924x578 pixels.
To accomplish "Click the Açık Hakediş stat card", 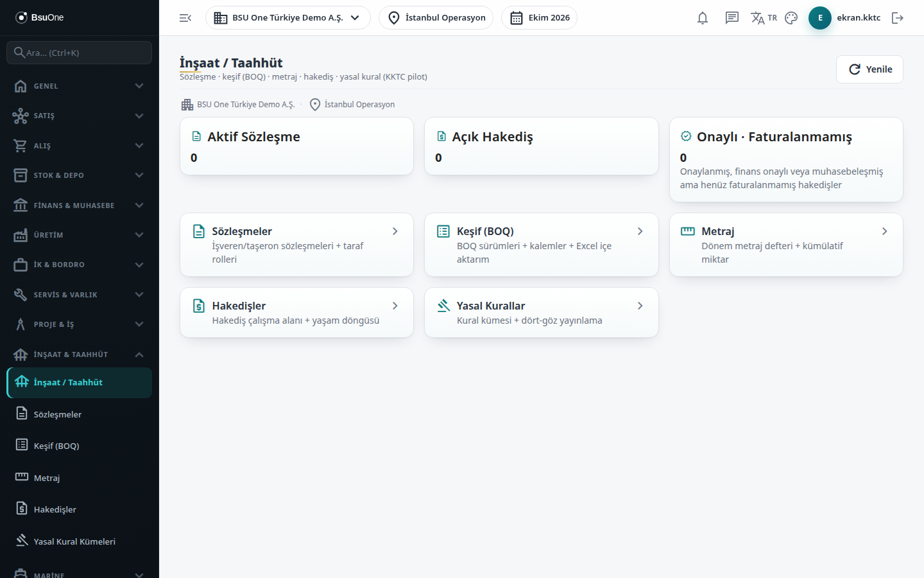I will click(x=542, y=146).
